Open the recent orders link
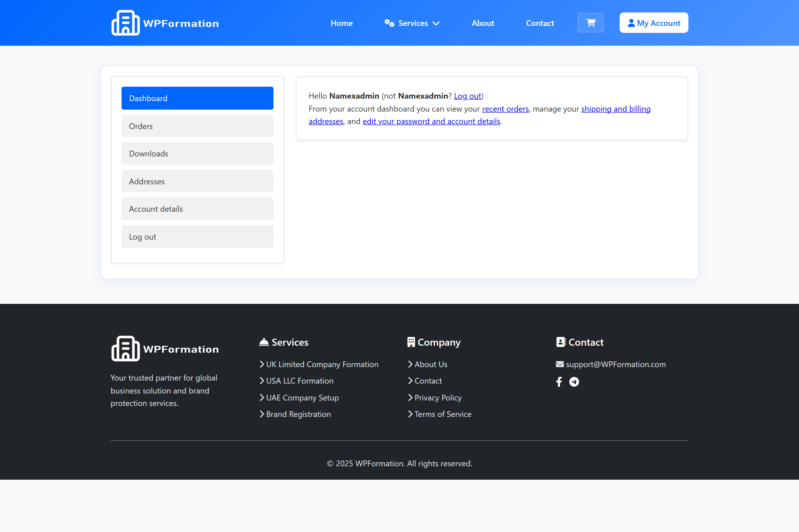The image size is (799, 532). pos(505,109)
